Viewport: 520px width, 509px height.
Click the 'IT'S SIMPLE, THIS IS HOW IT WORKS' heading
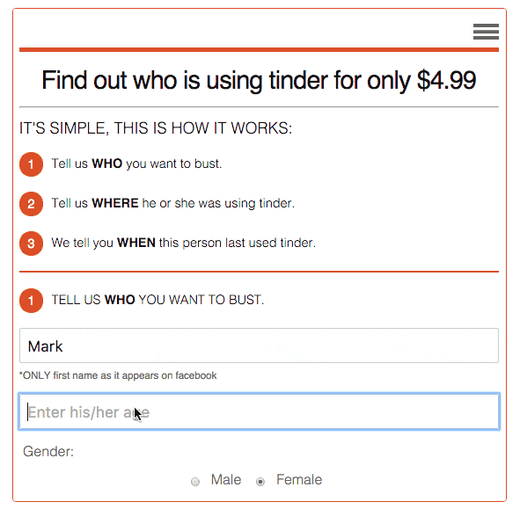coord(156,128)
